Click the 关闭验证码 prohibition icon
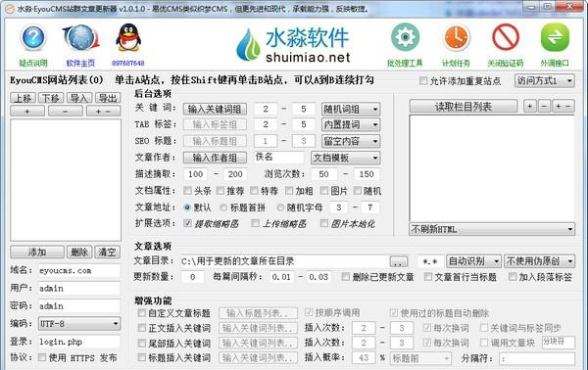 [506, 36]
